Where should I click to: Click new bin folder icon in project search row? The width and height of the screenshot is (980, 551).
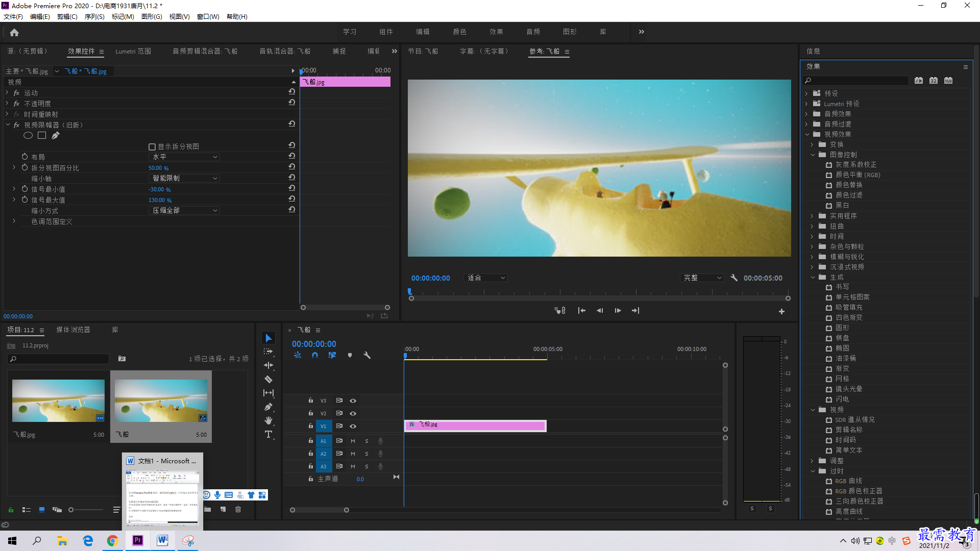(x=122, y=359)
